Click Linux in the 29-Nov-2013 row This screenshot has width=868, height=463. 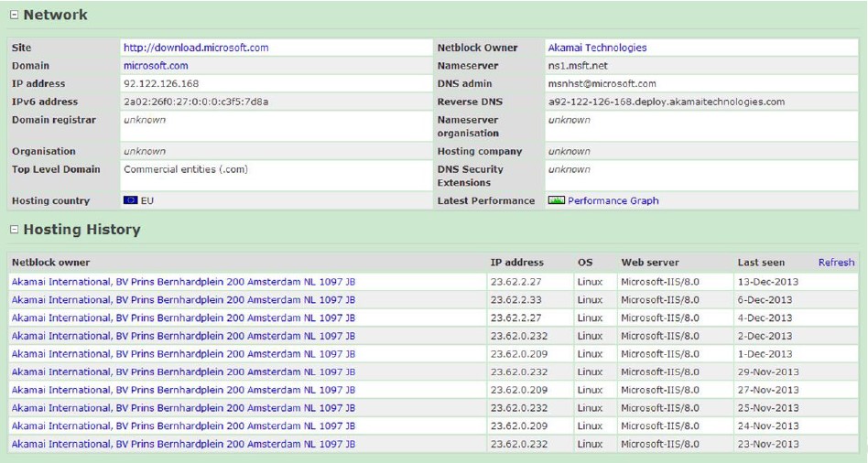[590, 371]
